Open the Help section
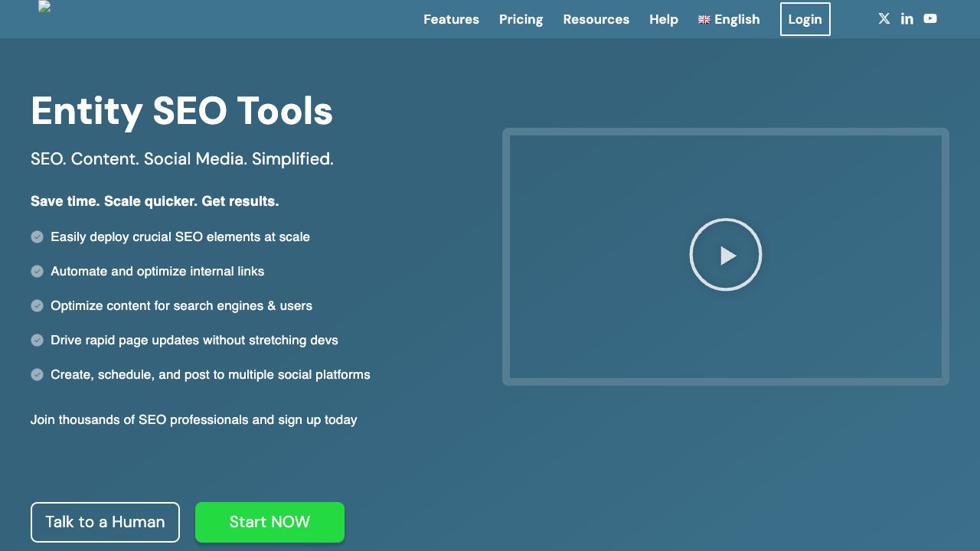 coord(663,19)
